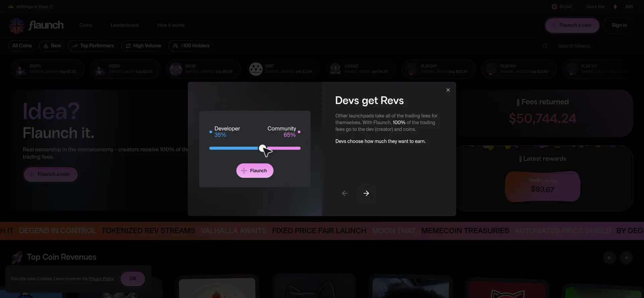Screen dimensions: 644x298
Task: Click the MOM coin avatar icon
Action: click(x=176, y=69)
